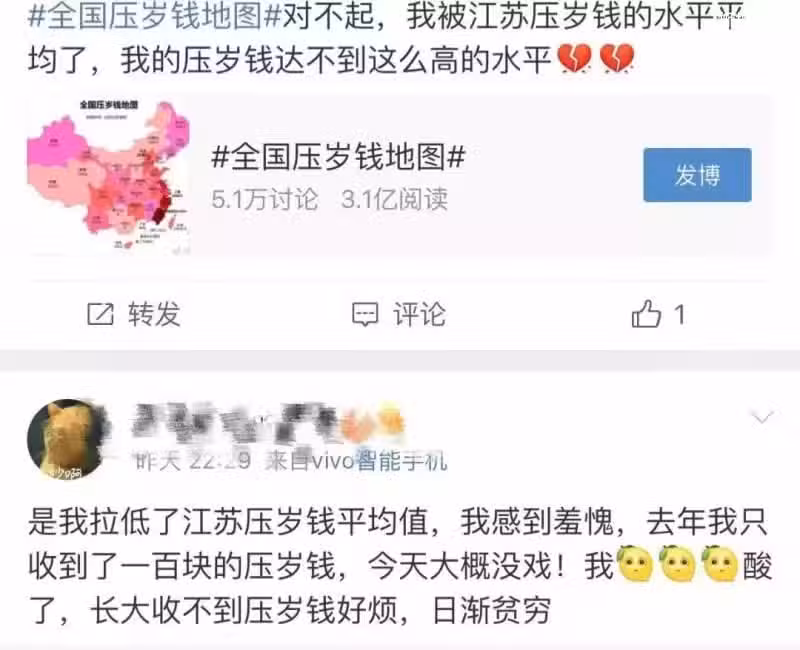Tap the first lemon emoji in second post
This screenshot has width=800, height=650.
635,565
